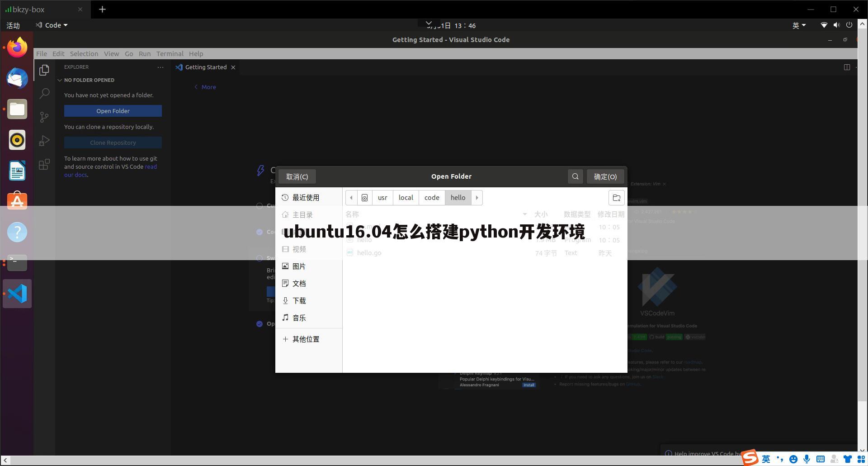The height and width of the screenshot is (466, 868).
Task: Open the Terminal menu
Action: tap(170, 53)
